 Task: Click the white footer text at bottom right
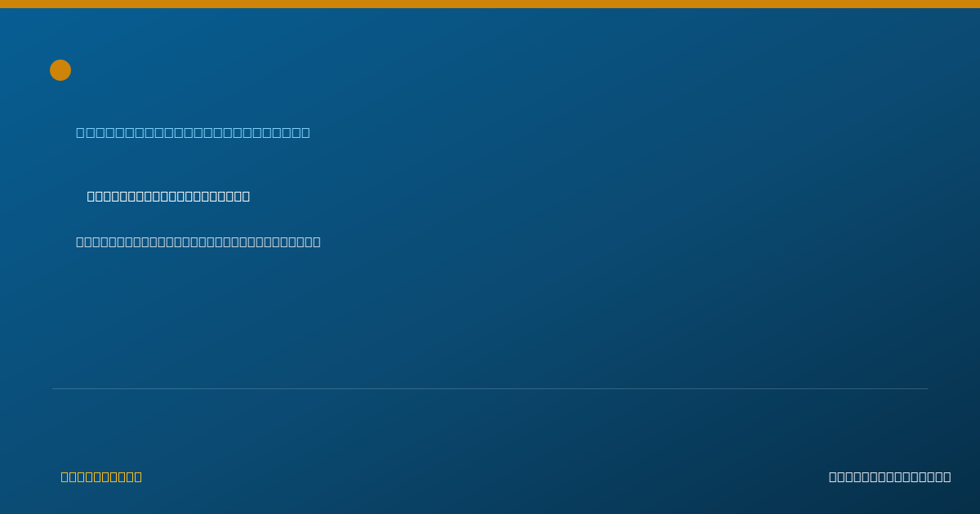[x=890, y=476]
